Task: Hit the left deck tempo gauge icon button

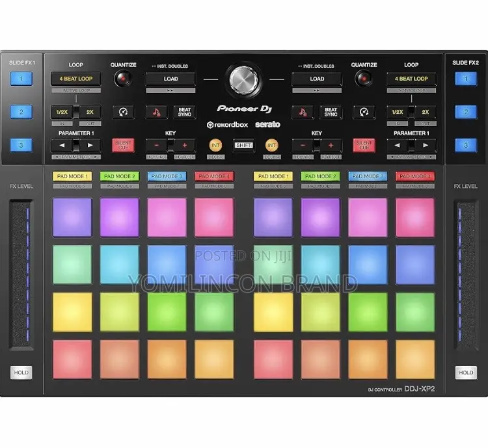Action: coord(123,112)
